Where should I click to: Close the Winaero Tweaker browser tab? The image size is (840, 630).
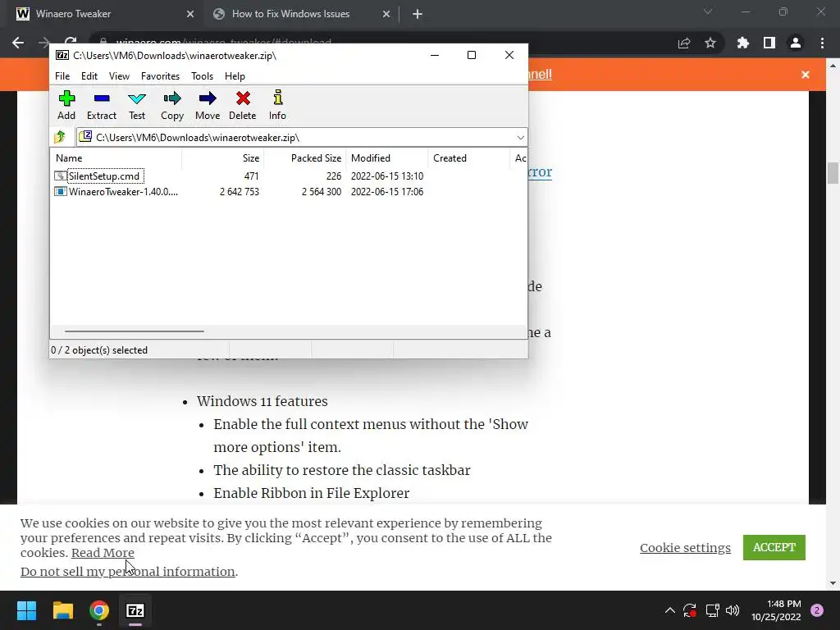click(x=190, y=14)
